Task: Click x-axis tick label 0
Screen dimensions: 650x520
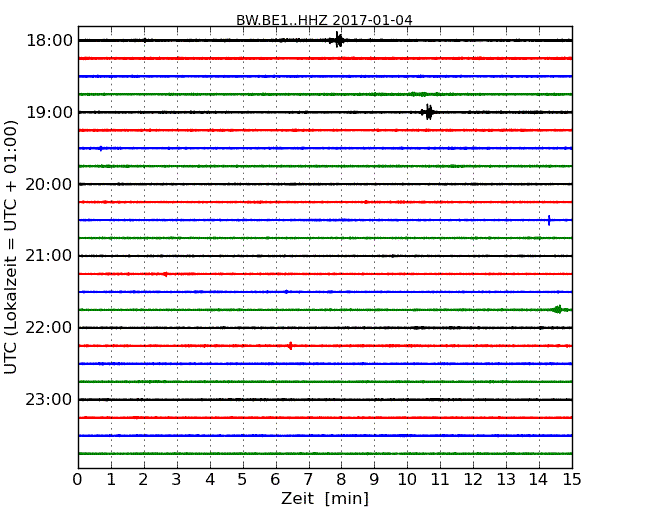Action: pyautogui.click(x=78, y=479)
